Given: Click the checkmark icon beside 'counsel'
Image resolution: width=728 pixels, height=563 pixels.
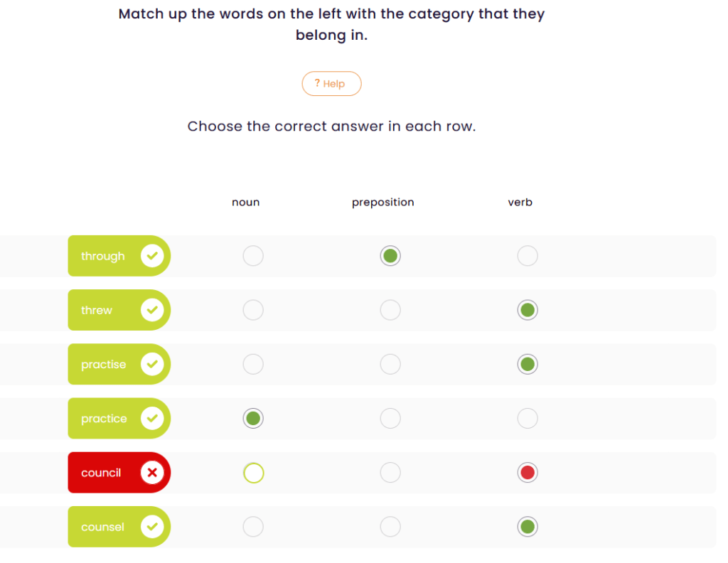Looking at the screenshot, I should pyautogui.click(x=152, y=527).
